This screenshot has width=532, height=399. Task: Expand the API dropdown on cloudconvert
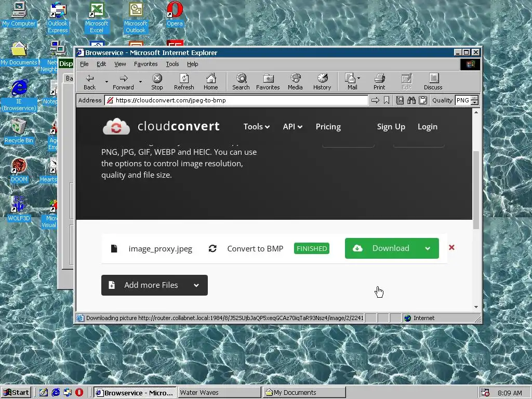coord(292,127)
